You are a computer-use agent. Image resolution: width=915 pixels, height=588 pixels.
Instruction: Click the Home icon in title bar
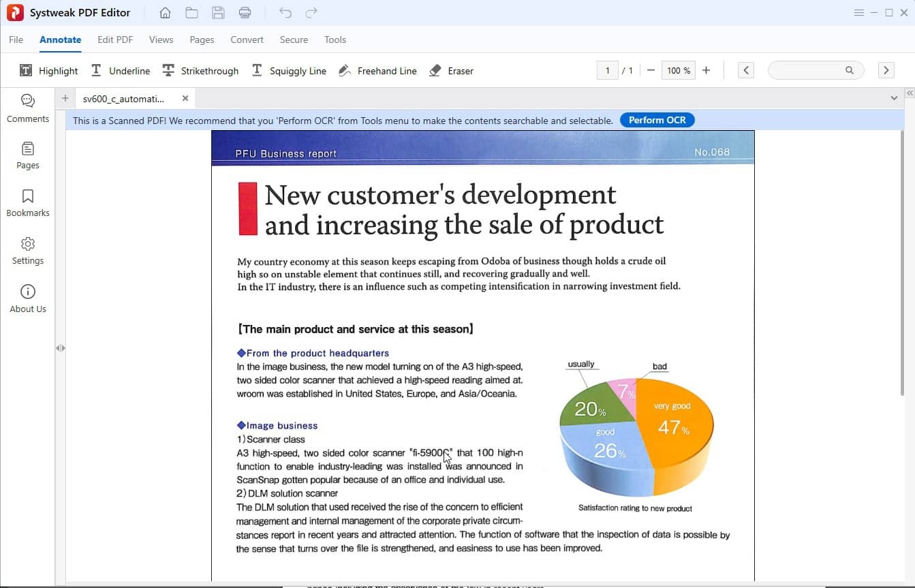click(165, 13)
